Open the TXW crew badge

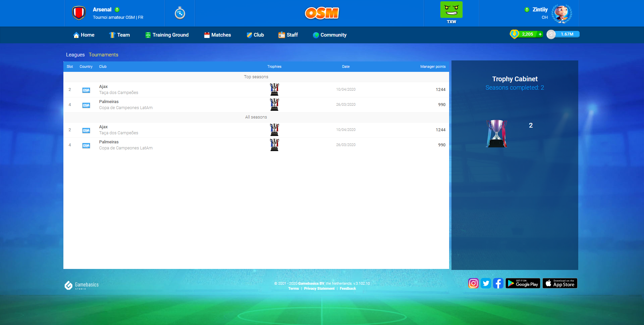(x=451, y=13)
